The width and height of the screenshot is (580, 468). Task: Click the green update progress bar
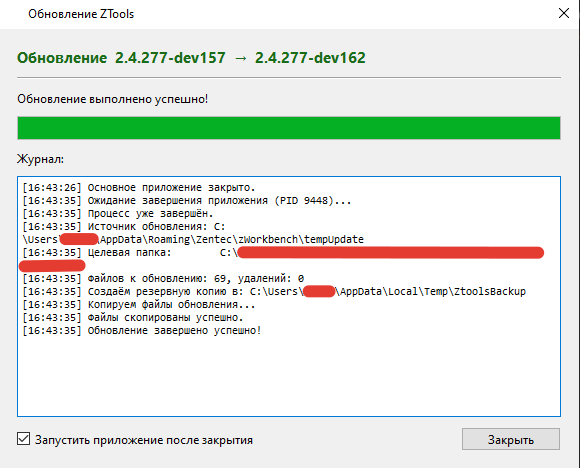(x=289, y=128)
